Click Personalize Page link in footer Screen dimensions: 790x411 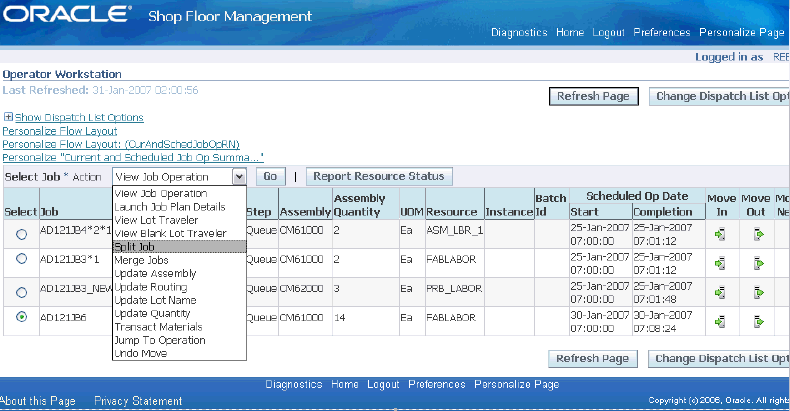517,384
